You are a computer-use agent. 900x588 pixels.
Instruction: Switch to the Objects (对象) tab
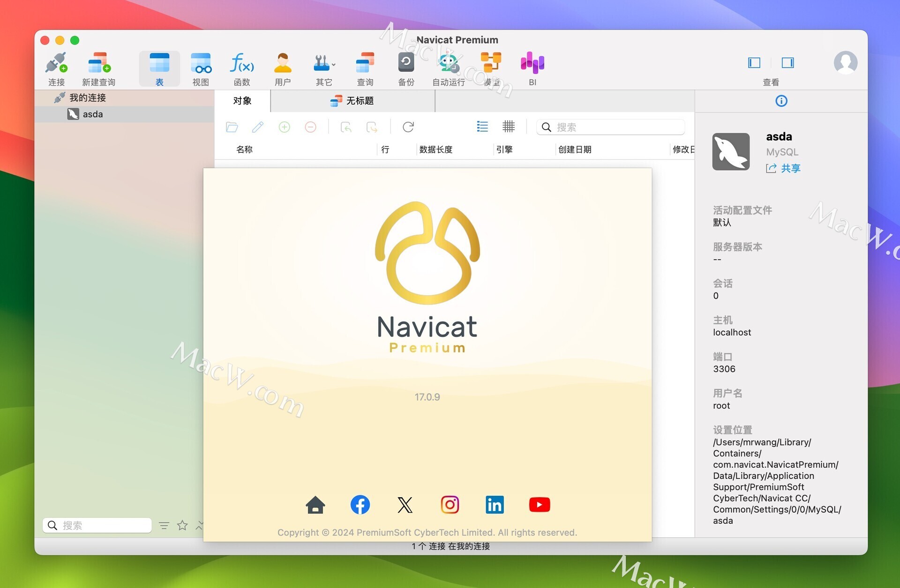[x=242, y=101]
